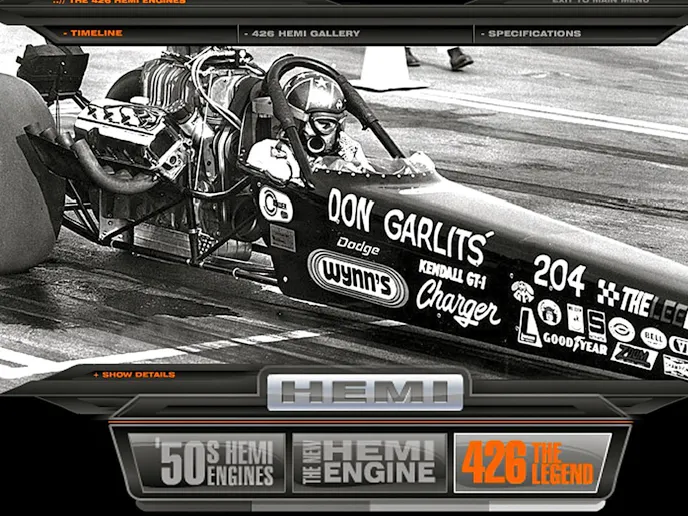Click The 426 Hemi Engines header title
The height and width of the screenshot is (516, 688).
(x=125, y=2)
